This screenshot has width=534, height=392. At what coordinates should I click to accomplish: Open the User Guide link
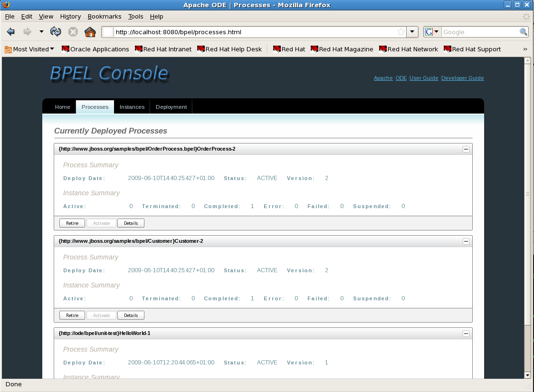[424, 78]
